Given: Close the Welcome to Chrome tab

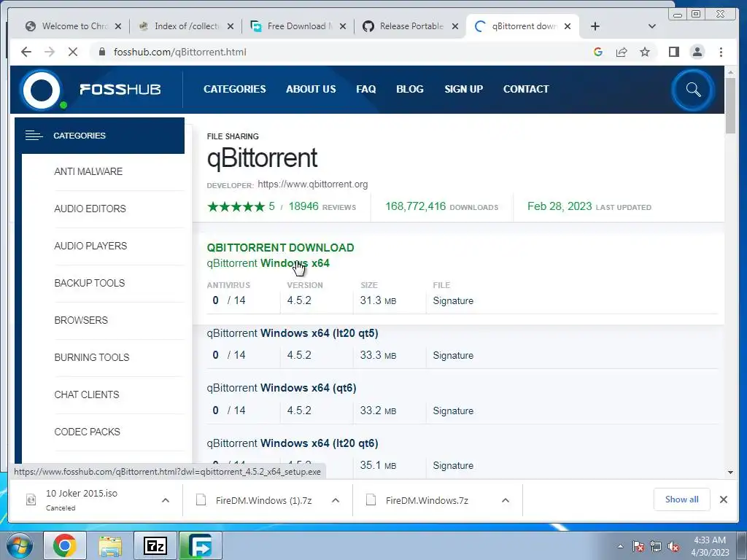Looking at the screenshot, I should coord(118,26).
